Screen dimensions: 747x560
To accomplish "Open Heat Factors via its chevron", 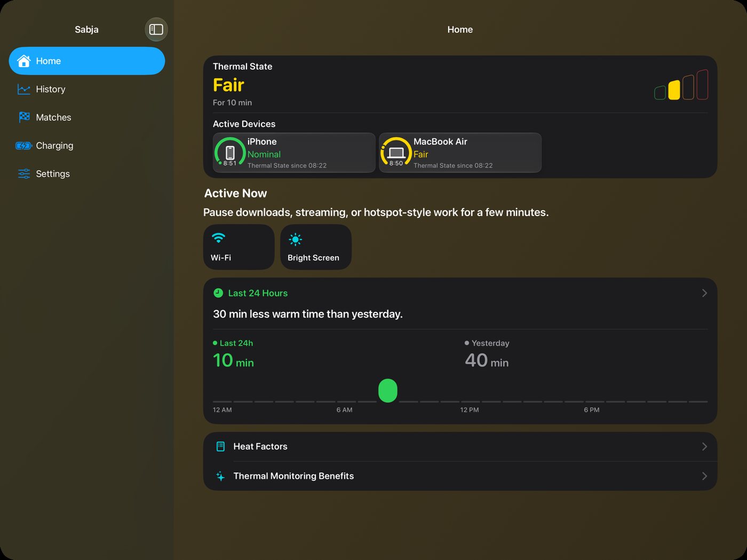I will pyautogui.click(x=704, y=446).
